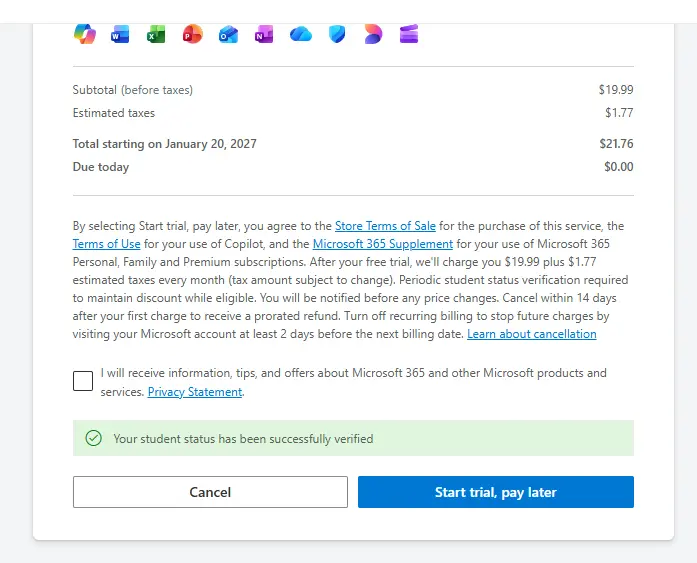697x563 pixels.
Task: Open the Privacy Statement link
Action: pyautogui.click(x=195, y=392)
